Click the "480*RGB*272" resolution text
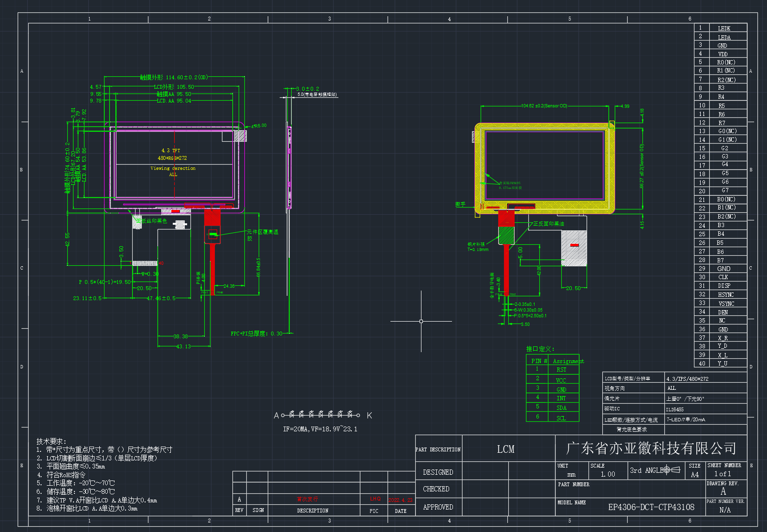 click(x=172, y=158)
